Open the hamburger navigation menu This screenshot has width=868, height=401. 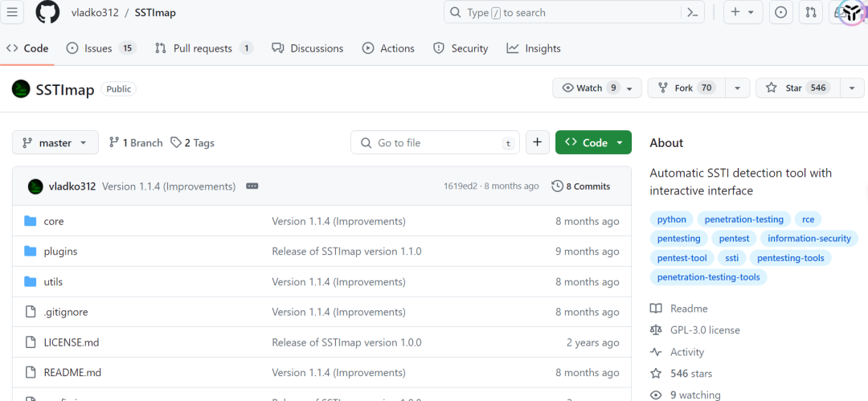pos(12,12)
